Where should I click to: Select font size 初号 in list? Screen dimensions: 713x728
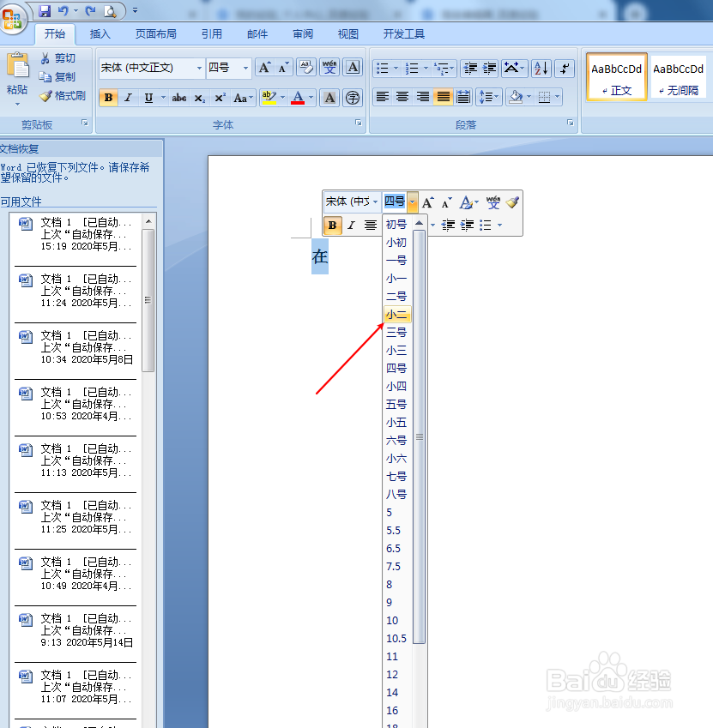pos(397,225)
